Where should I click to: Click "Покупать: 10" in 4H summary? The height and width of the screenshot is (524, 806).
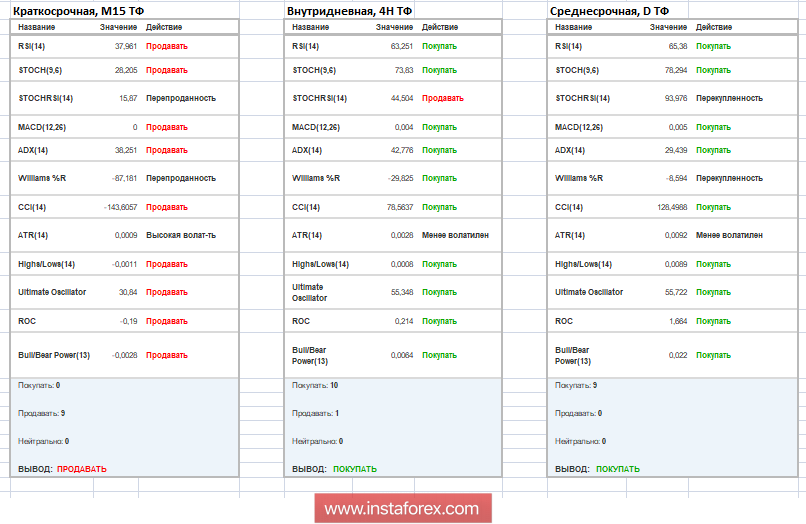click(x=315, y=385)
